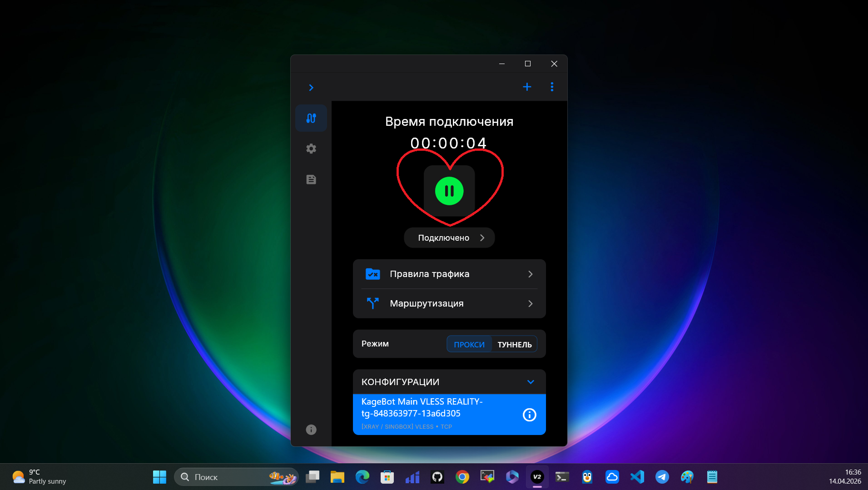
Task: Expand the sidebar with the chevron arrow
Action: click(311, 88)
